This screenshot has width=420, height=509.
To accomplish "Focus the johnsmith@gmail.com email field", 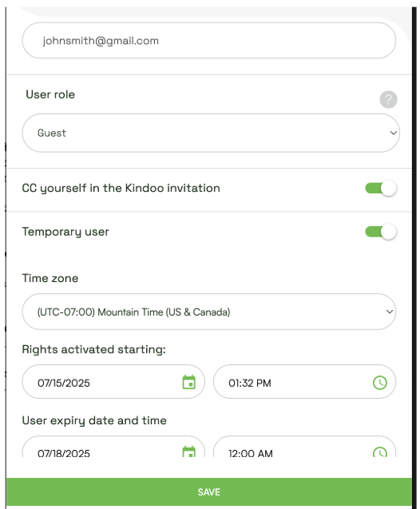I will click(209, 41).
